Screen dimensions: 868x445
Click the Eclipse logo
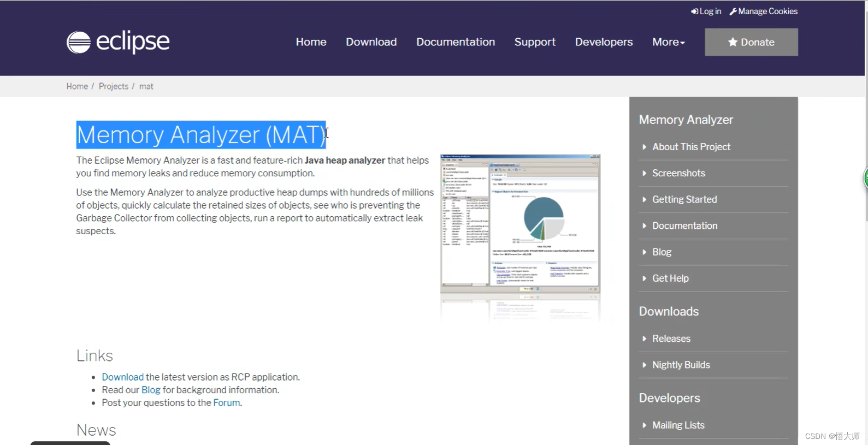pyautogui.click(x=118, y=42)
